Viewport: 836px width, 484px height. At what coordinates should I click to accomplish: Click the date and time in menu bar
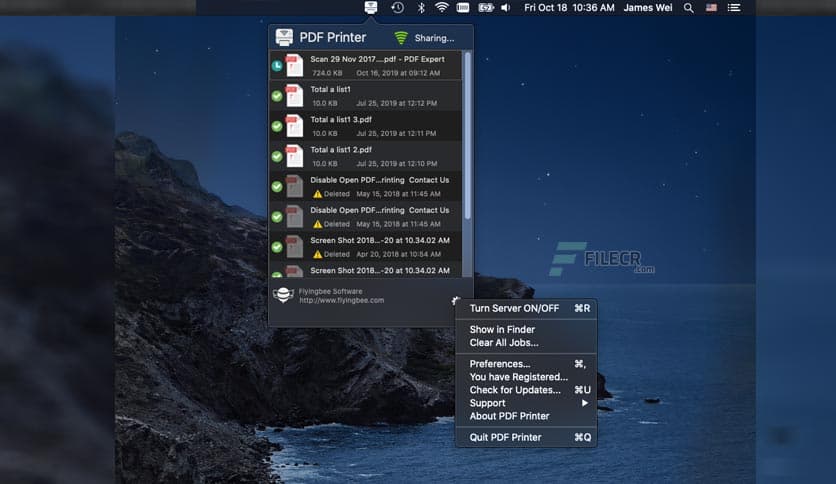(569, 7)
